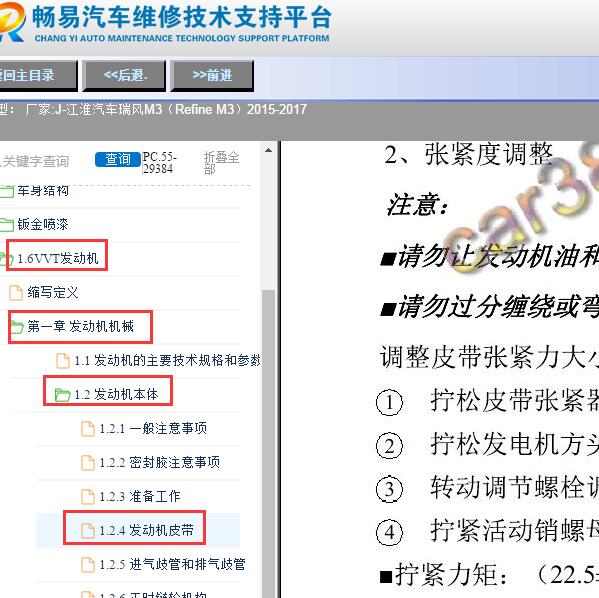The image size is (599, 598).
Task: Collapse the 1.6VVT发动机 folder icon
Action: coord(6,259)
